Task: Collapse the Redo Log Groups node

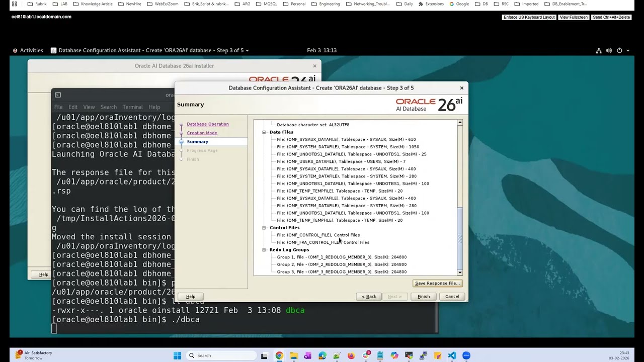Action: click(x=264, y=250)
